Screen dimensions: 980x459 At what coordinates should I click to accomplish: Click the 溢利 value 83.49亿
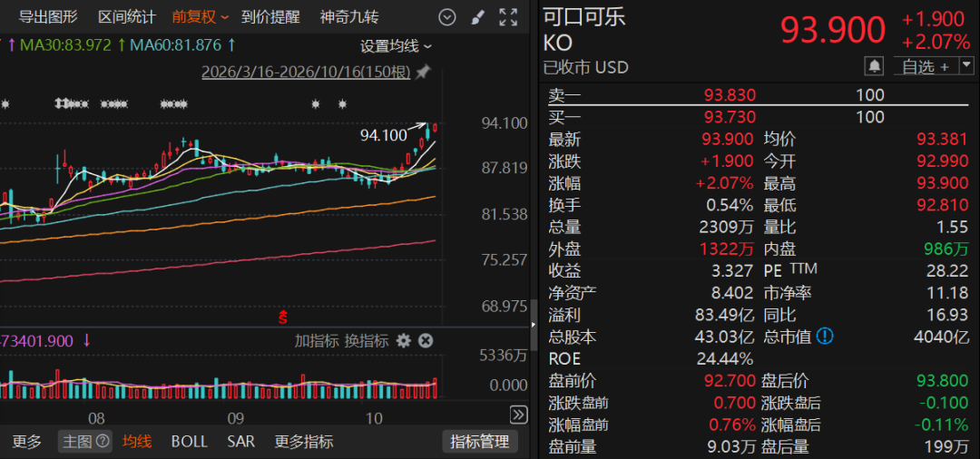click(x=724, y=316)
